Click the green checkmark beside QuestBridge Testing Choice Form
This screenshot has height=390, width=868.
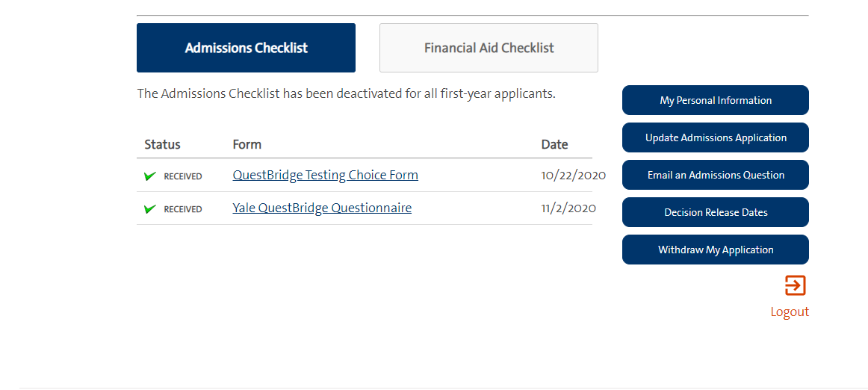(150, 176)
